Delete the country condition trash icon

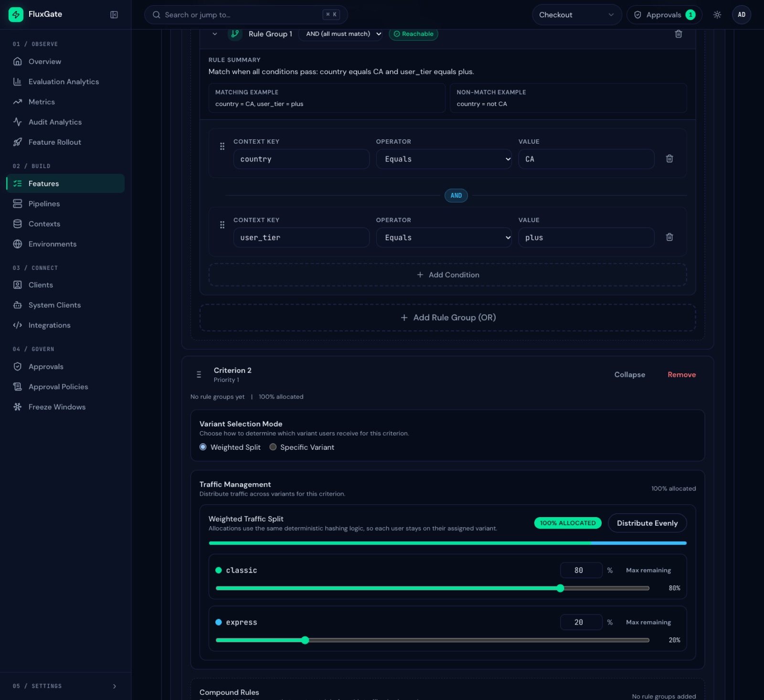669,159
